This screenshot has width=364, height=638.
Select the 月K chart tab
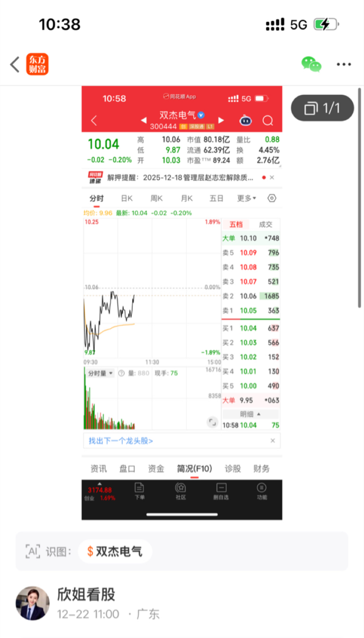186,198
